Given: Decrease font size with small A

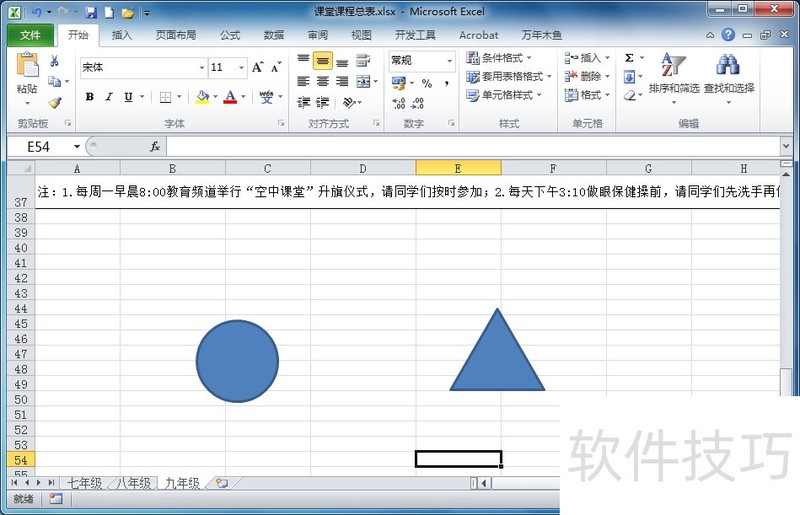Looking at the screenshot, I should (x=276, y=67).
